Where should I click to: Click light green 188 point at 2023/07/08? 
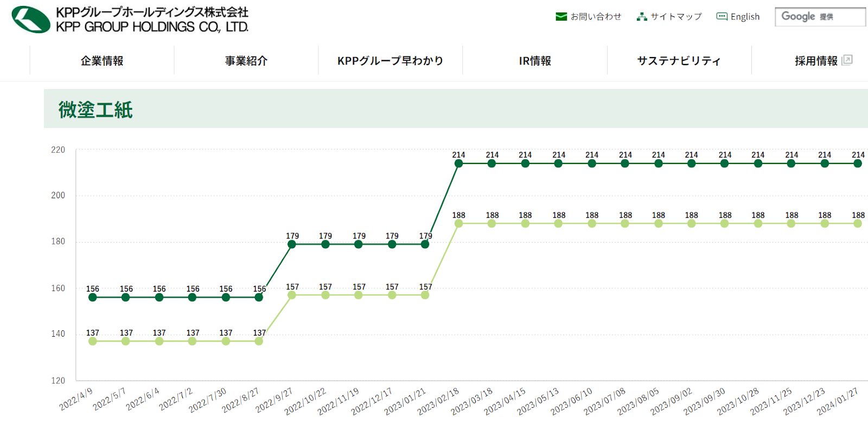pyautogui.click(x=625, y=223)
